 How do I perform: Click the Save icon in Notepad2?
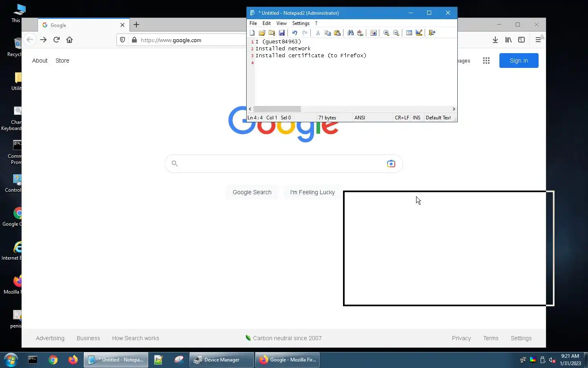pos(282,33)
